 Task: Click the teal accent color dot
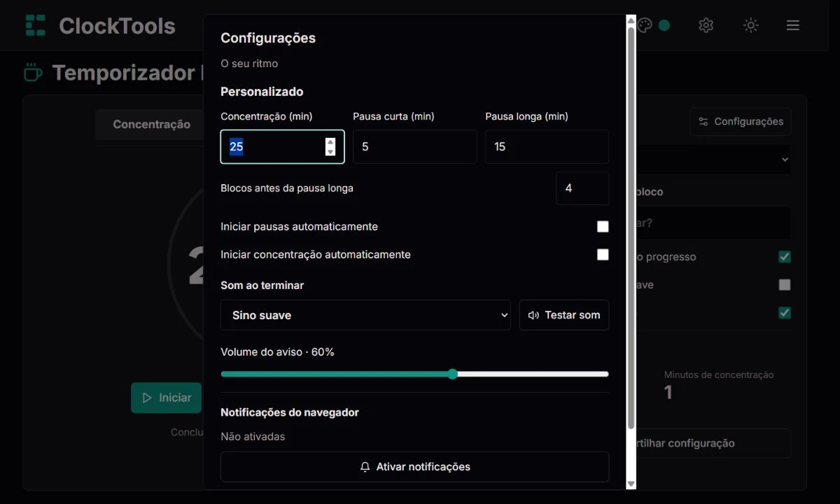tap(664, 25)
